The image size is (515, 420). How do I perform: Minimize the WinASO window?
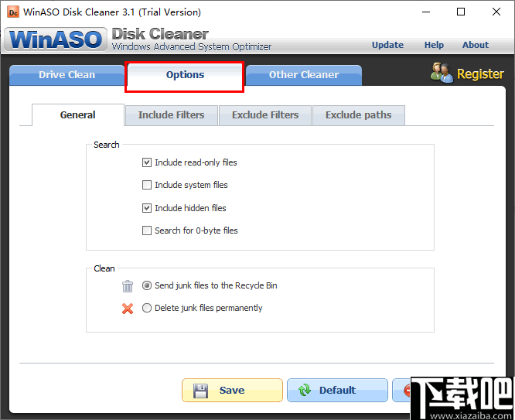tap(426, 12)
